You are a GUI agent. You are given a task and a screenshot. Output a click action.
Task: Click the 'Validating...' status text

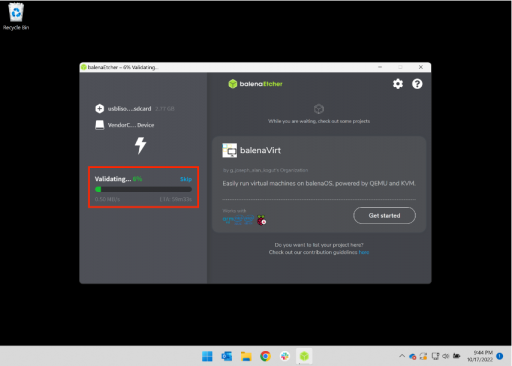pyautogui.click(x=113, y=179)
